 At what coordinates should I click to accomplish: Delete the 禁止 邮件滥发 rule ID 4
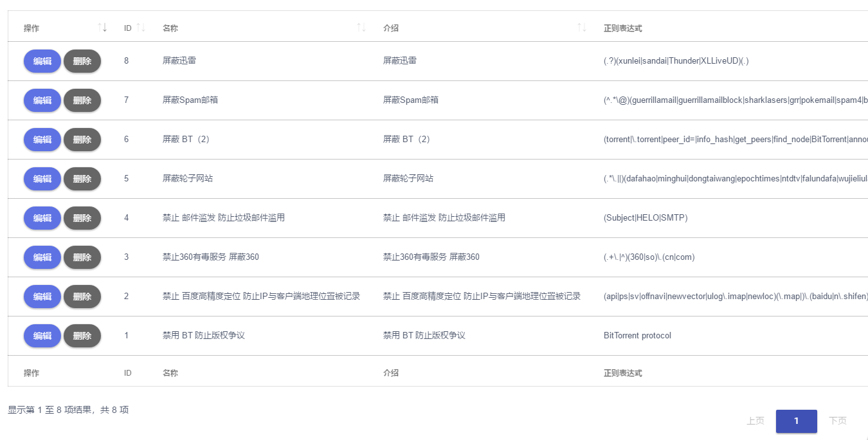82,218
